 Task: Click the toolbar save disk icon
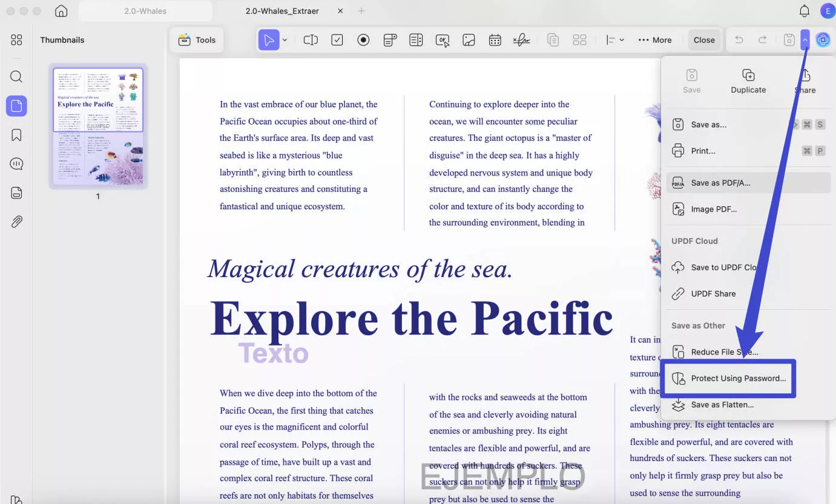(x=789, y=40)
